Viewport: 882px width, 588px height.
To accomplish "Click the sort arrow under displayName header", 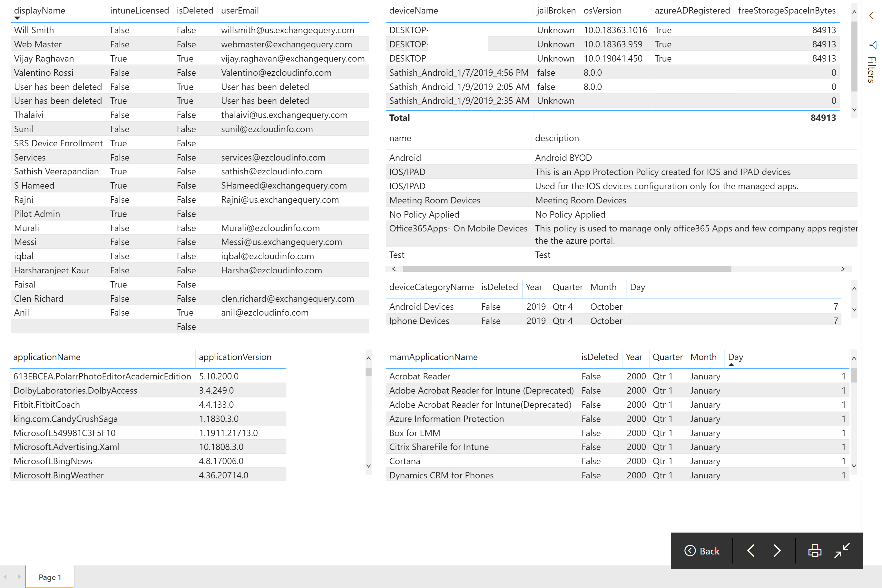I will point(17,18).
